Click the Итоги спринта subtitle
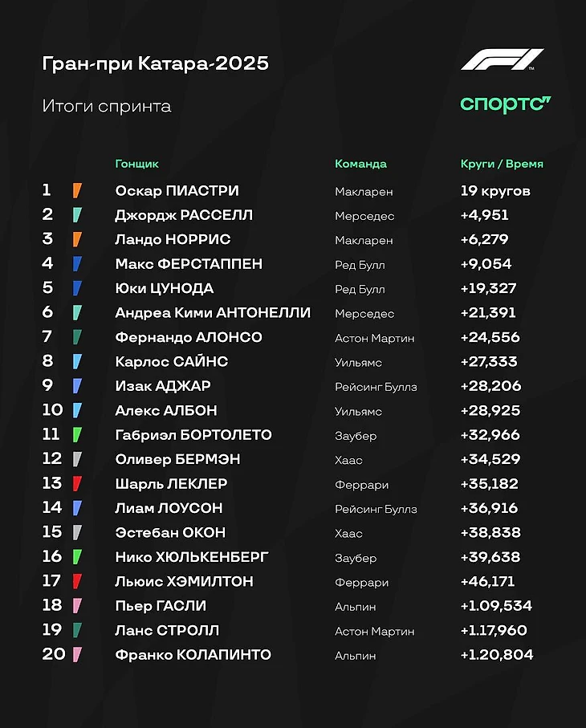 pos(107,106)
